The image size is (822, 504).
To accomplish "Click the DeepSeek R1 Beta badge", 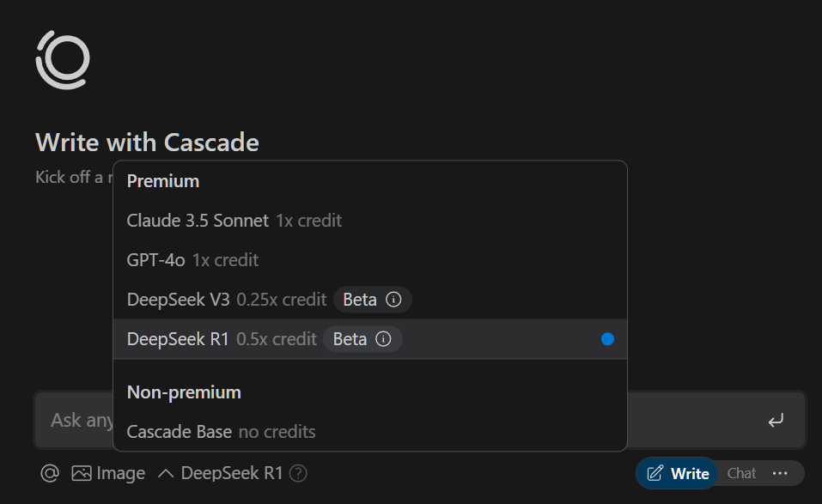I will (x=362, y=339).
